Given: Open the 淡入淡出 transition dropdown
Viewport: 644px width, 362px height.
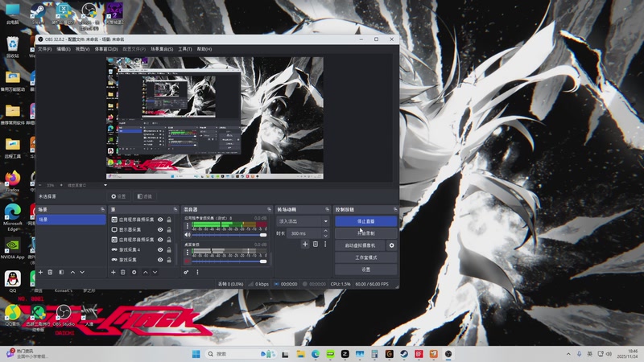Looking at the screenshot, I should coord(303,221).
